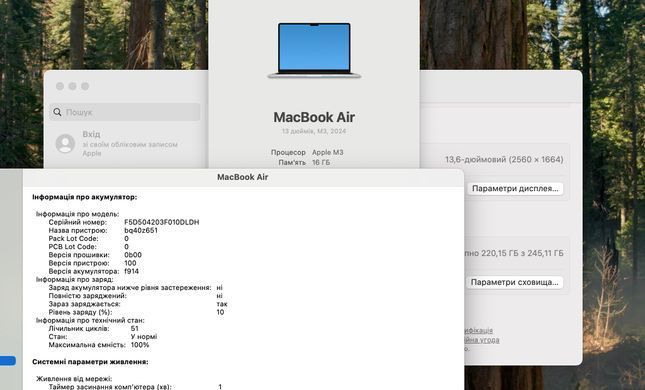Open storage settings button
The height and width of the screenshot is (390, 645).
[514, 282]
